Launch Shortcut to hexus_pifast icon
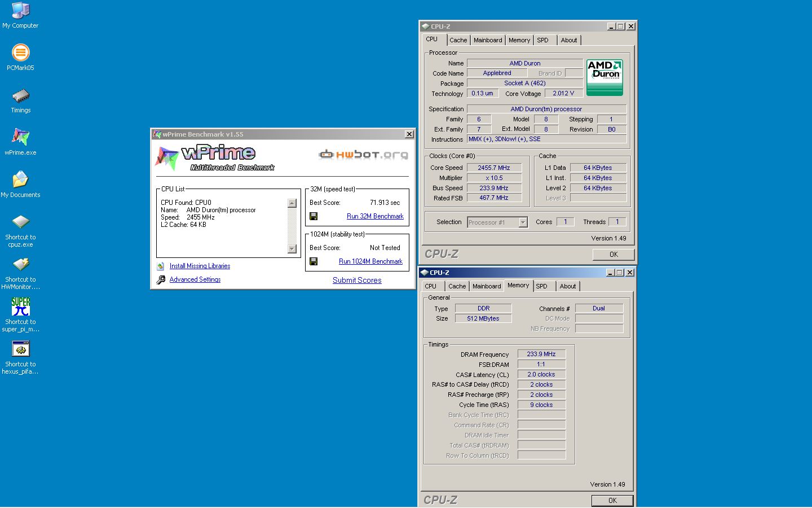812x508 pixels. 20,357
